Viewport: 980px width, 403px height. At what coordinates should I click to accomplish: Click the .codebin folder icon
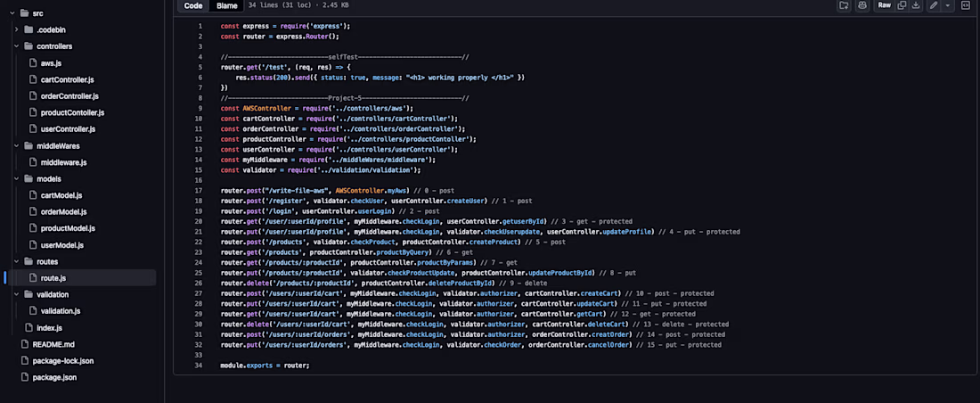(x=29, y=29)
